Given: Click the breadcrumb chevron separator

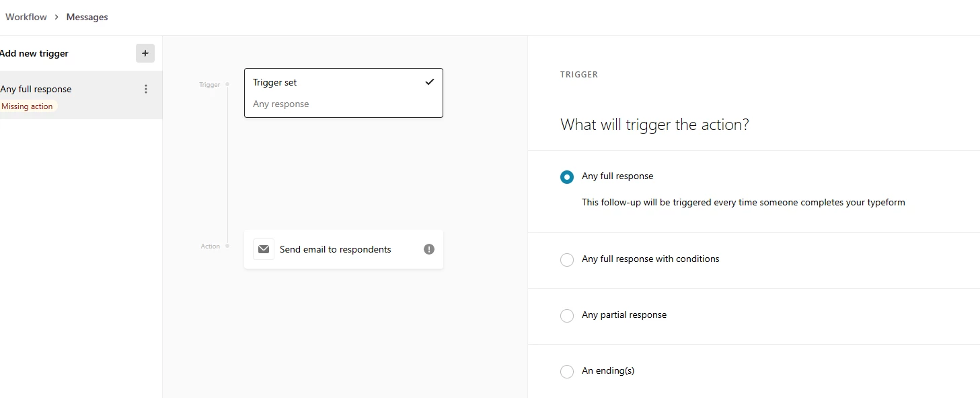Looking at the screenshot, I should 56,17.
